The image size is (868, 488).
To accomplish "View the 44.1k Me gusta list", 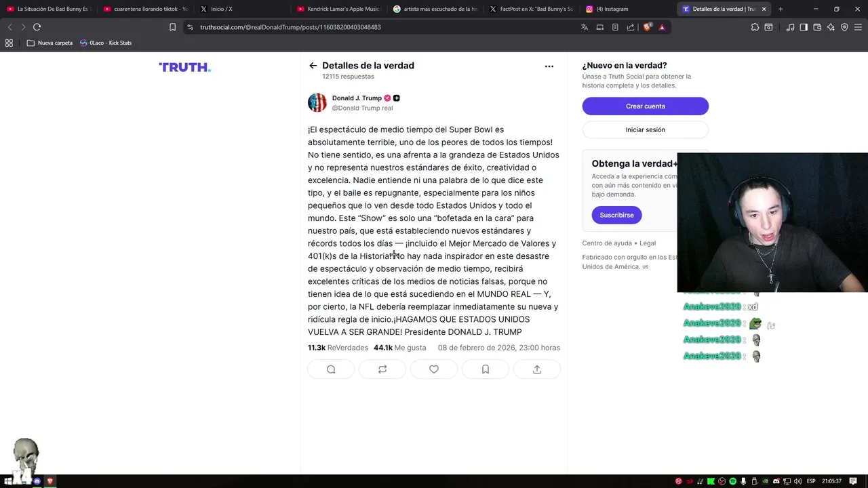I will pos(400,348).
